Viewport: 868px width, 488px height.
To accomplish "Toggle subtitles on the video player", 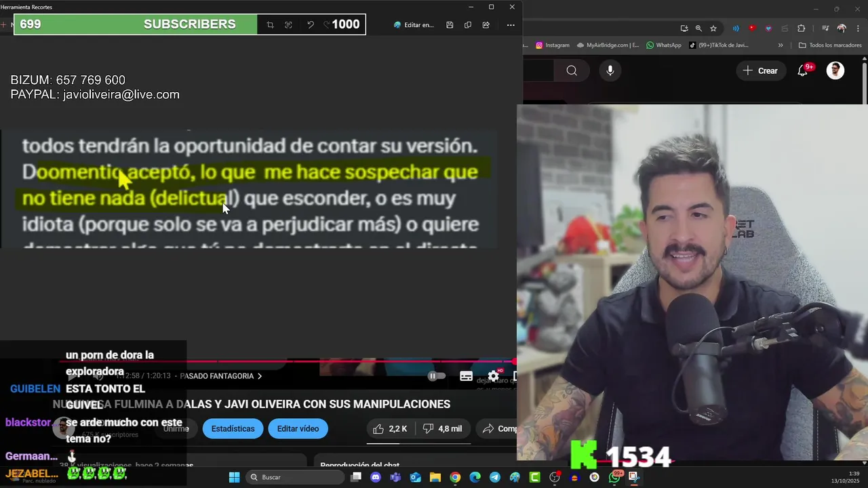I will [x=466, y=376].
